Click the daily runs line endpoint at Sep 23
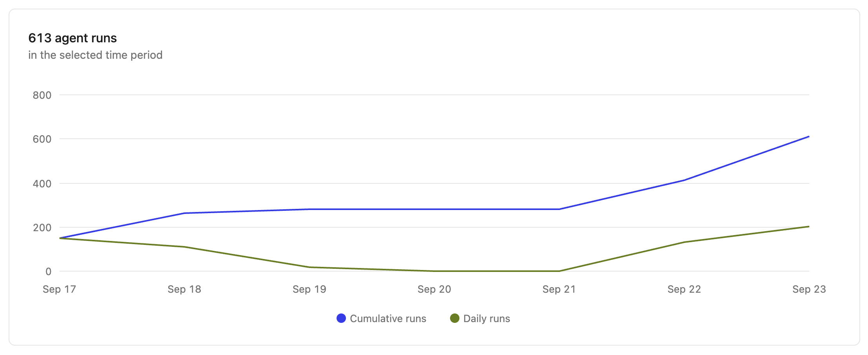The height and width of the screenshot is (355, 868). coord(809,226)
